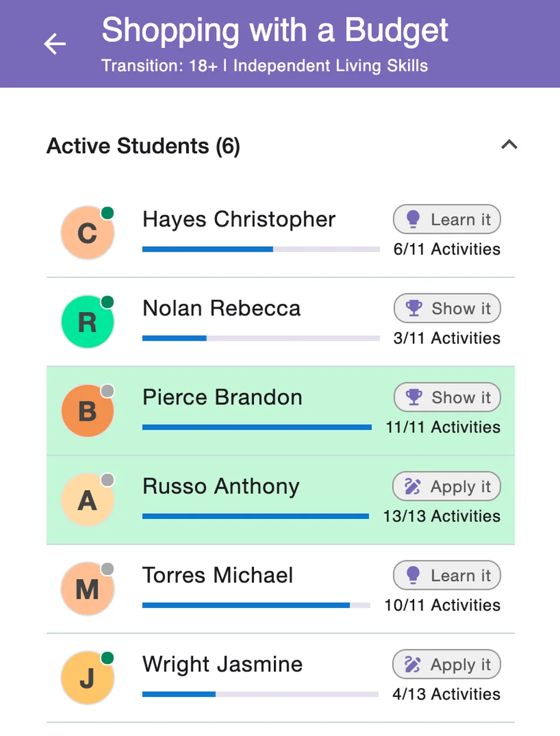Open the Pierce Brandon student name
Image resolution: width=560 pixels, height=736 pixels.
coord(222,397)
